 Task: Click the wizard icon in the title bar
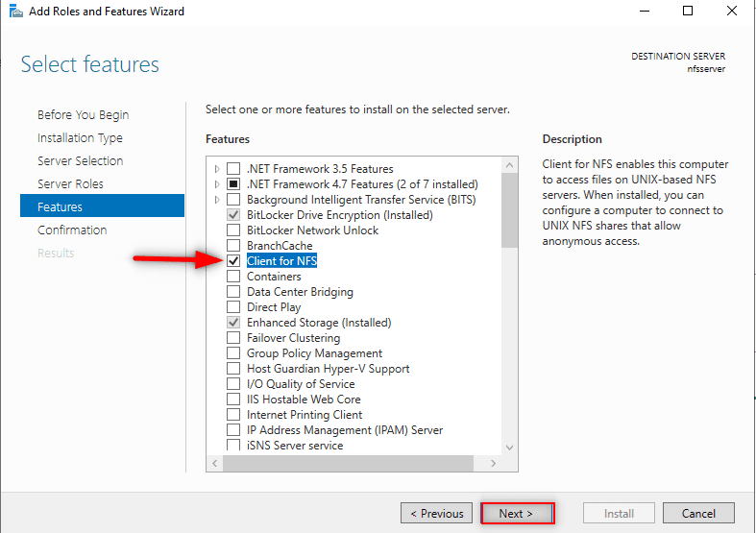point(14,12)
